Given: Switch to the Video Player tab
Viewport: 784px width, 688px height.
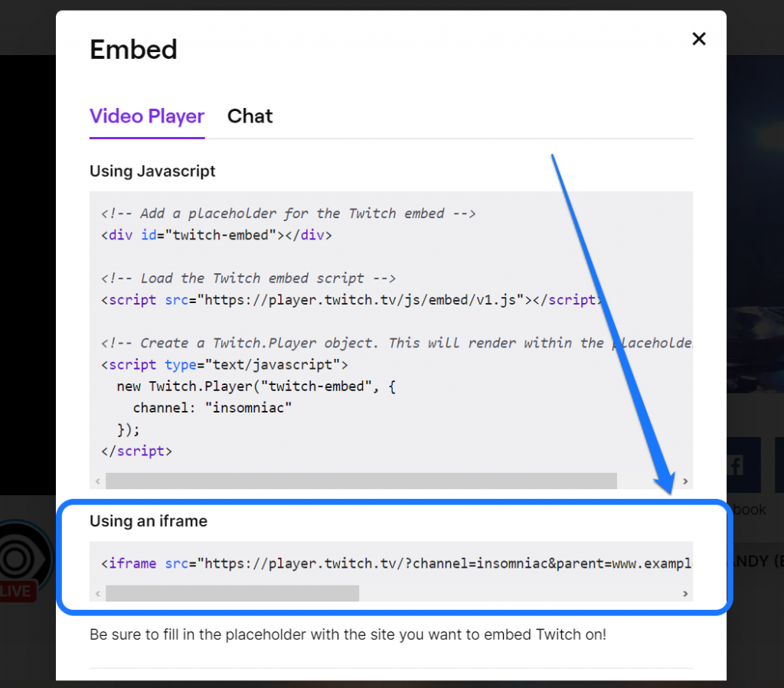Looking at the screenshot, I should coord(147,116).
